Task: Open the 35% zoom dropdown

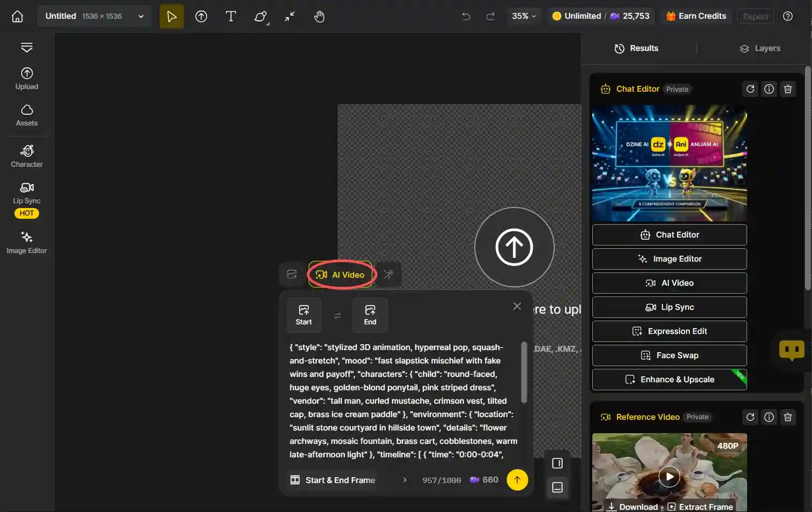Action: coord(523,17)
